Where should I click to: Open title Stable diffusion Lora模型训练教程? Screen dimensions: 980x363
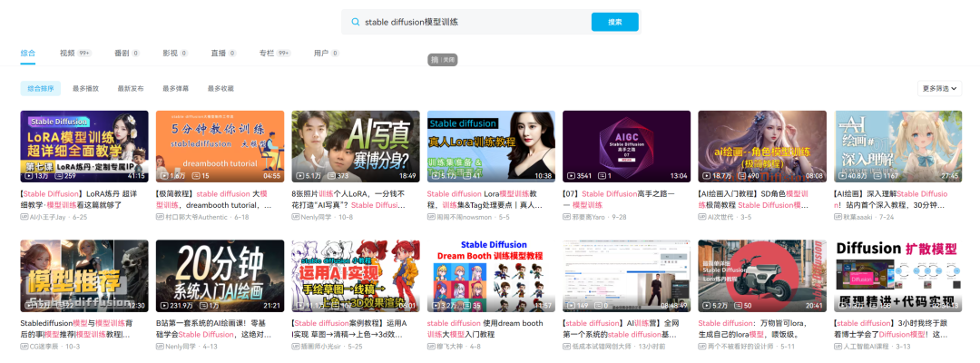pos(485,200)
